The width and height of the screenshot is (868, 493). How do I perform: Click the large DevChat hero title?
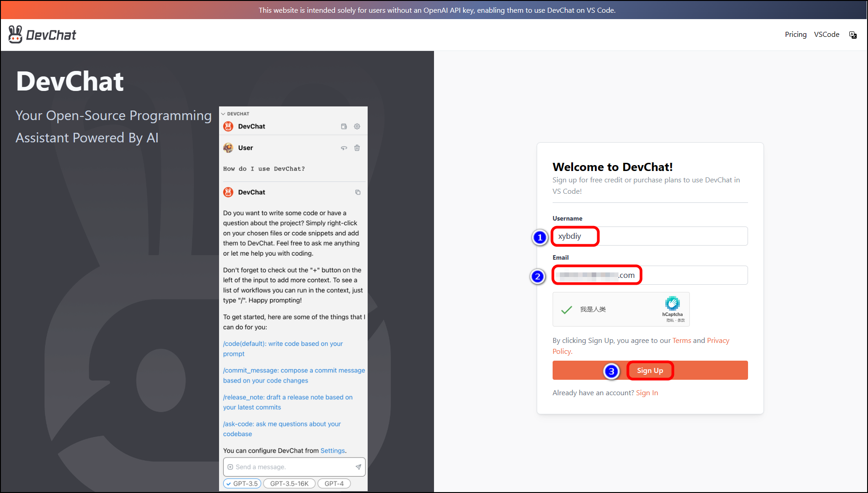tap(70, 82)
